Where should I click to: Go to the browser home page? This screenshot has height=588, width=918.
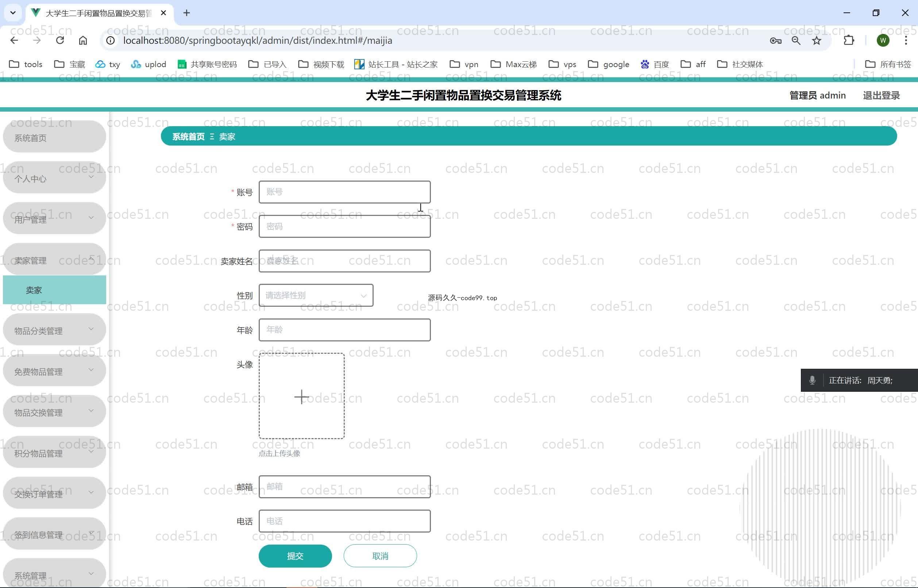click(83, 40)
